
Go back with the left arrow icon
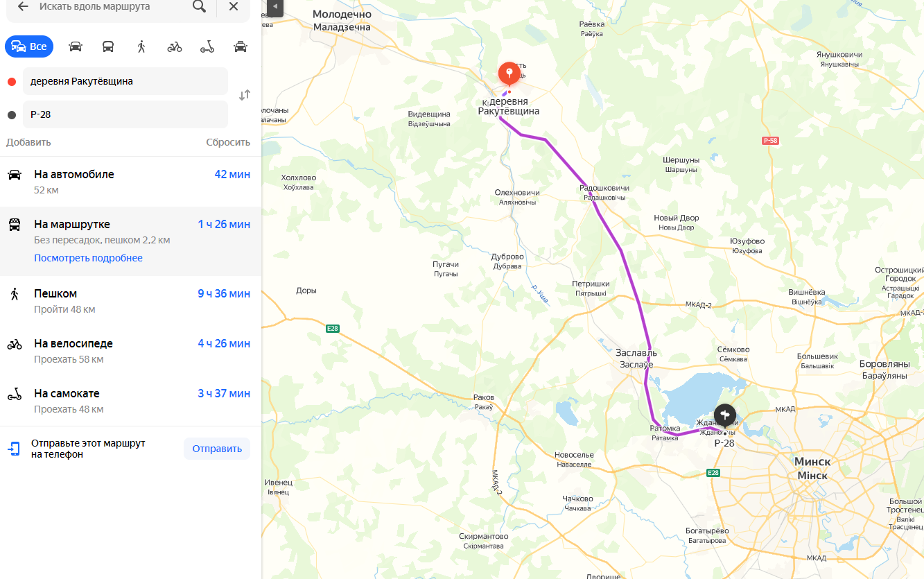click(x=23, y=6)
